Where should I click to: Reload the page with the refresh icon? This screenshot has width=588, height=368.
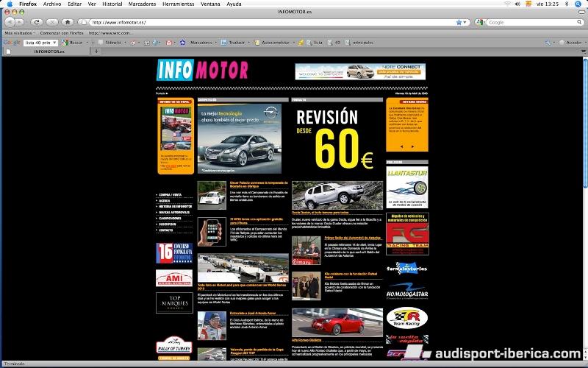[37, 22]
